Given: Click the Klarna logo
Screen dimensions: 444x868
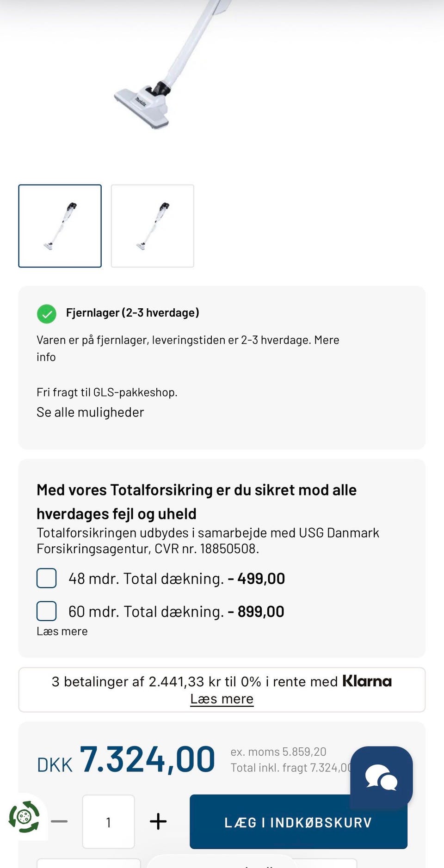Looking at the screenshot, I should [x=367, y=681].
